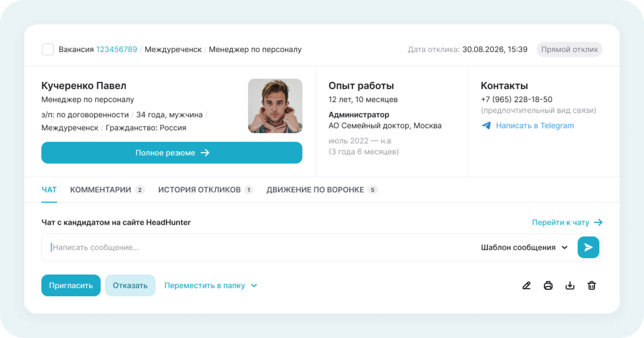Click the 'Пригласить' button
This screenshot has height=338, width=644.
71,286
